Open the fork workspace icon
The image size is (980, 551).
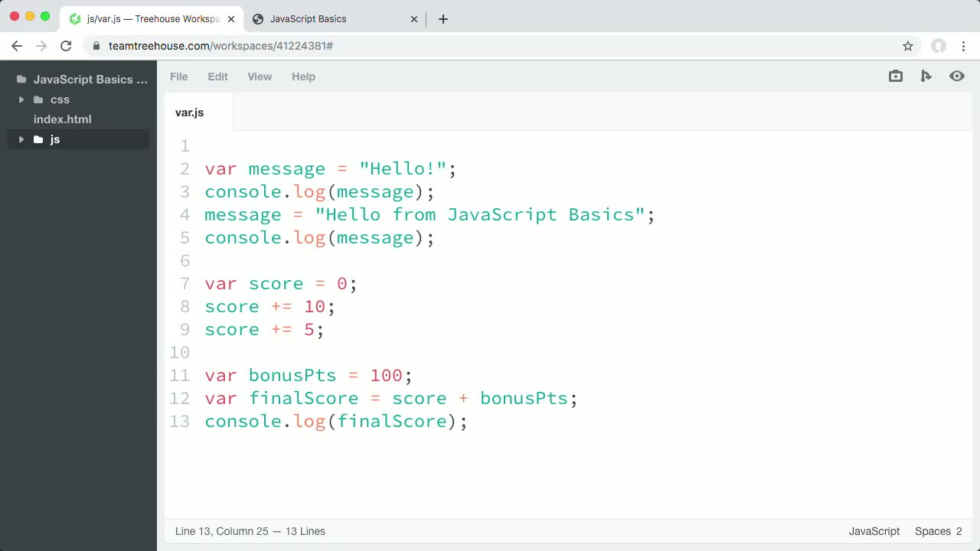tap(926, 76)
